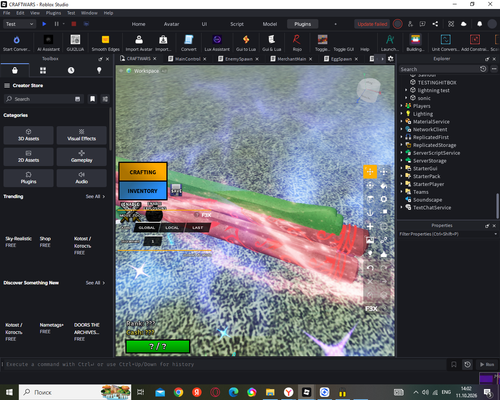Viewport: 500px width, 400px height.
Task: Open the Smooth Edges plugin
Action: point(105,43)
